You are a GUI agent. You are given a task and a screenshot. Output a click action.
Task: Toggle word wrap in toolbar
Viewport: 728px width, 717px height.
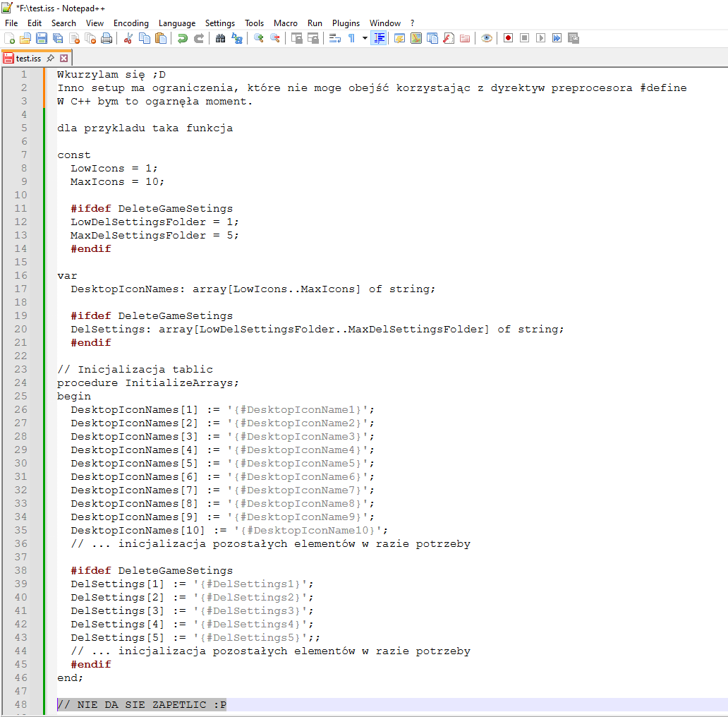point(335,38)
